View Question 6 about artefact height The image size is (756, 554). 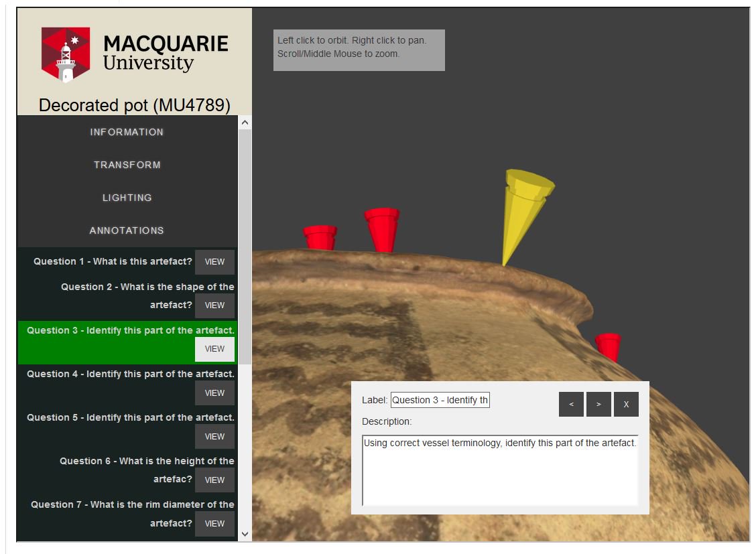coord(214,480)
